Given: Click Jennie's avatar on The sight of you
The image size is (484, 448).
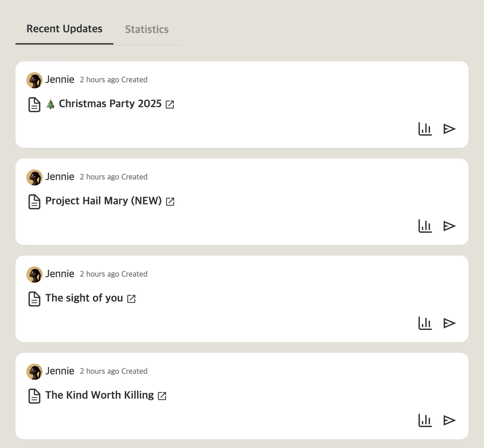Looking at the screenshot, I should coord(34,274).
